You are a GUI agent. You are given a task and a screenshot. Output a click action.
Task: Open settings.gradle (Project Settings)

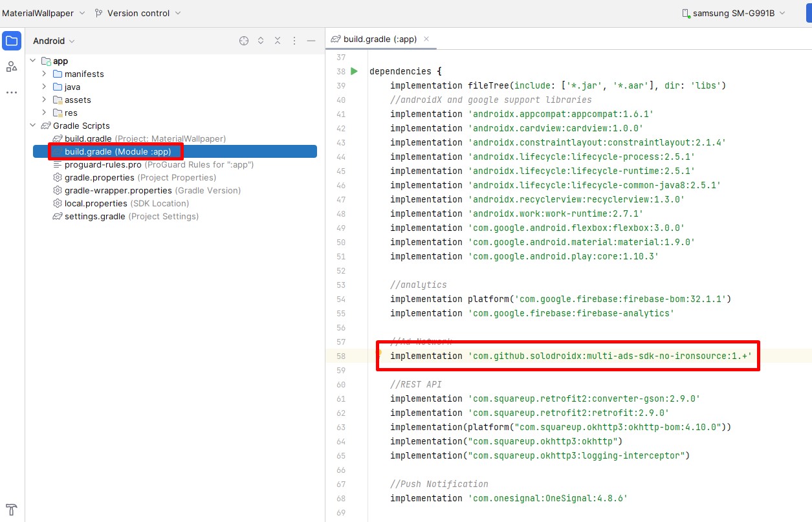pyautogui.click(x=126, y=216)
